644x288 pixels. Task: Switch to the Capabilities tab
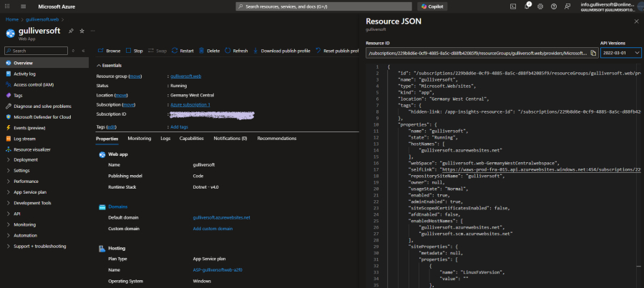(x=191, y=138)
